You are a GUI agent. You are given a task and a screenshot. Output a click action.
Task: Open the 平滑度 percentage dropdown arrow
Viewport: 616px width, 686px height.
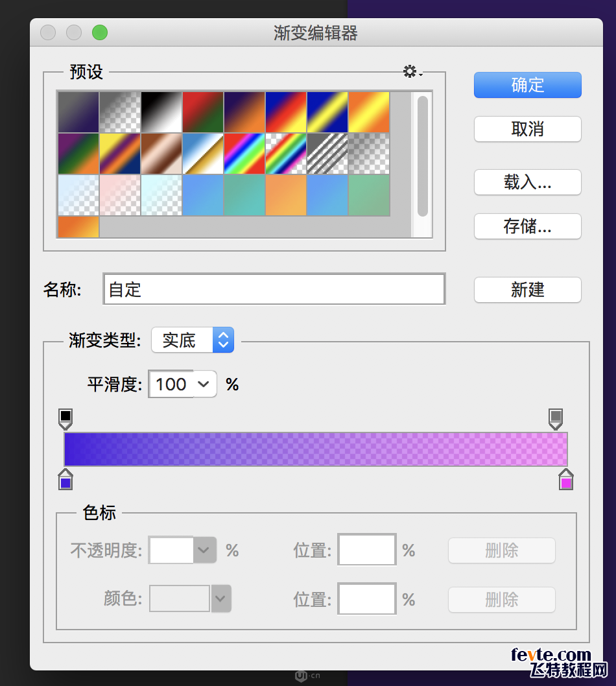(x=204, y=384)
